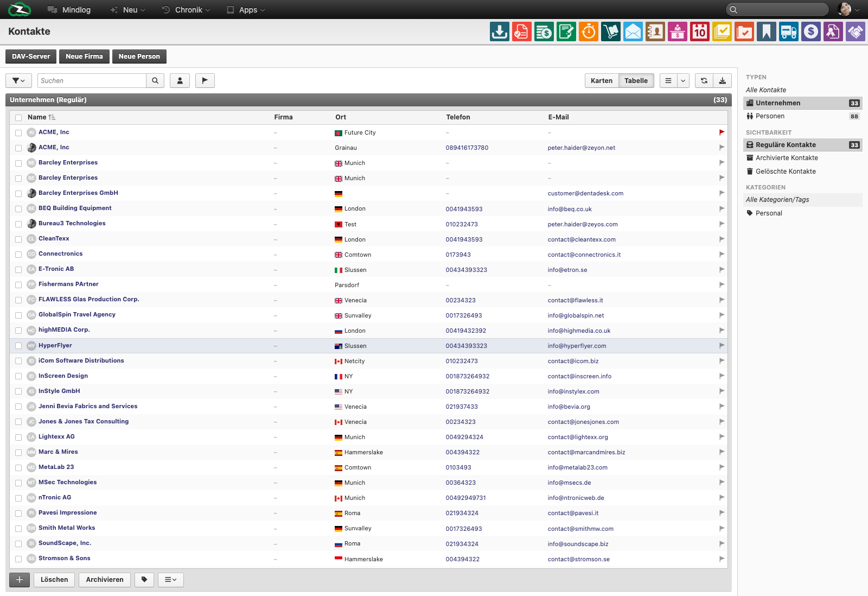Open the Jones & Jones Tax Consulting contact
The height and width of the screenshot is (596, 868).
click(x=84, y=421)
